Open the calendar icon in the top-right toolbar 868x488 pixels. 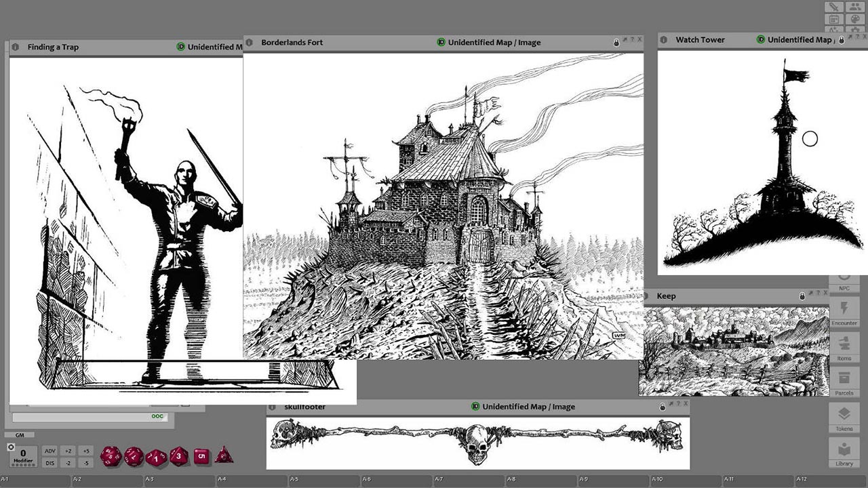point(833,19)
